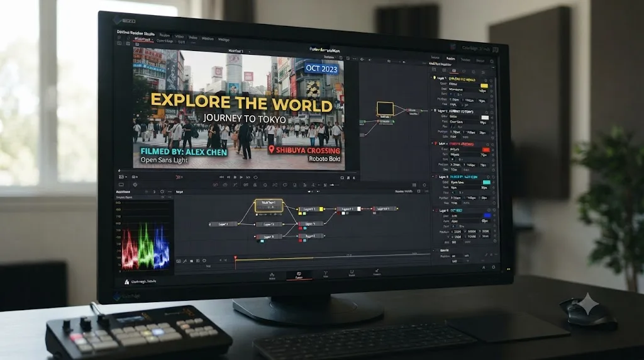
Task: Click the RGB parade waveform display
Action: [145, 245]
